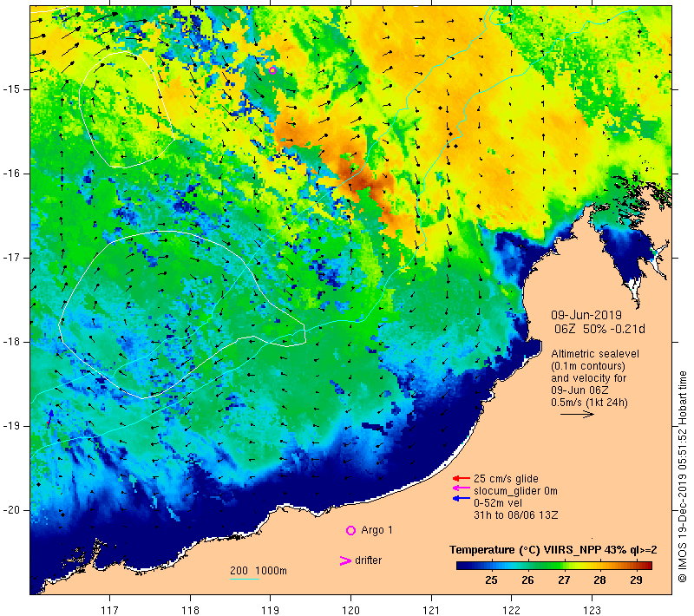
Task: Click the 0.5m/s (1kt 24h) scale text
Action: click(x=589, y=403)
